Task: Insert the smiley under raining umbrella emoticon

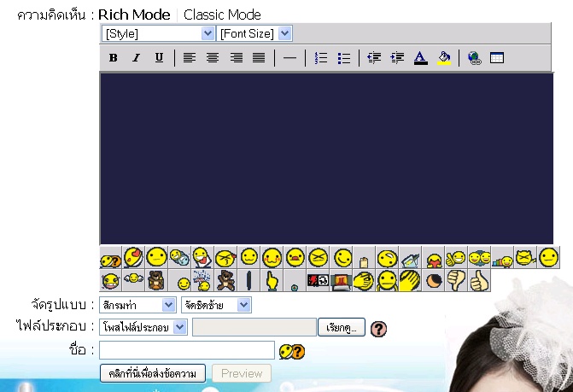Action: [202, 281]
